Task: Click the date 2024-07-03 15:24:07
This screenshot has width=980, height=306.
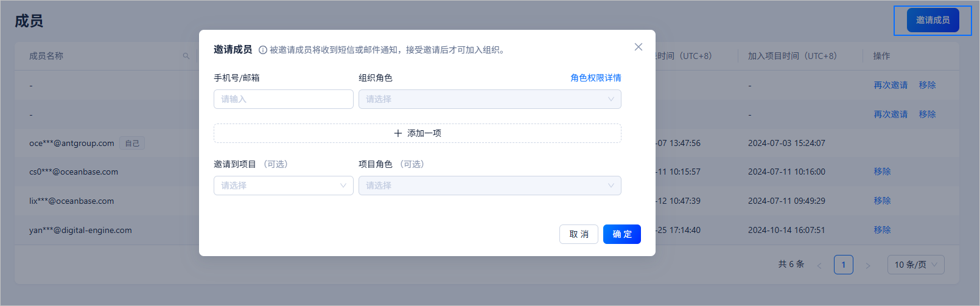Action: pos(786,144)
